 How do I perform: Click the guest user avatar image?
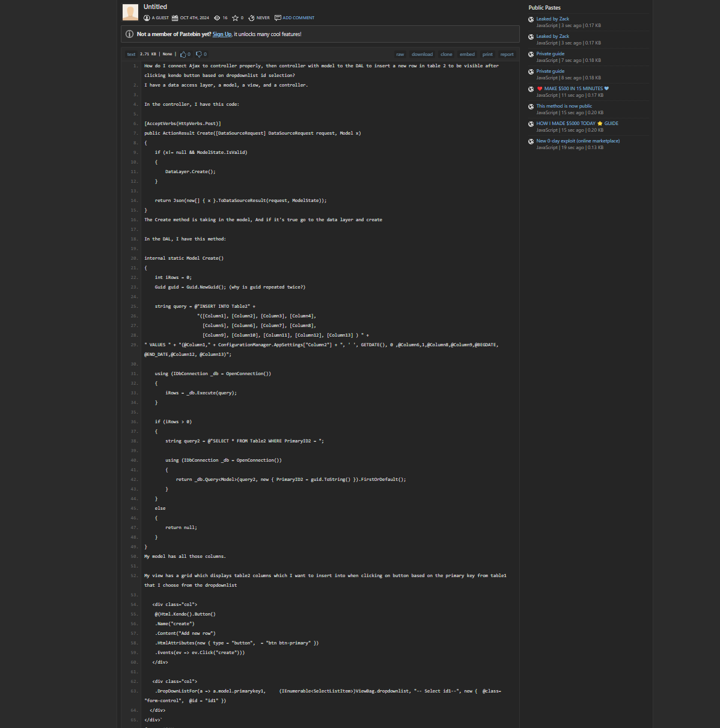tap(130, 12)
